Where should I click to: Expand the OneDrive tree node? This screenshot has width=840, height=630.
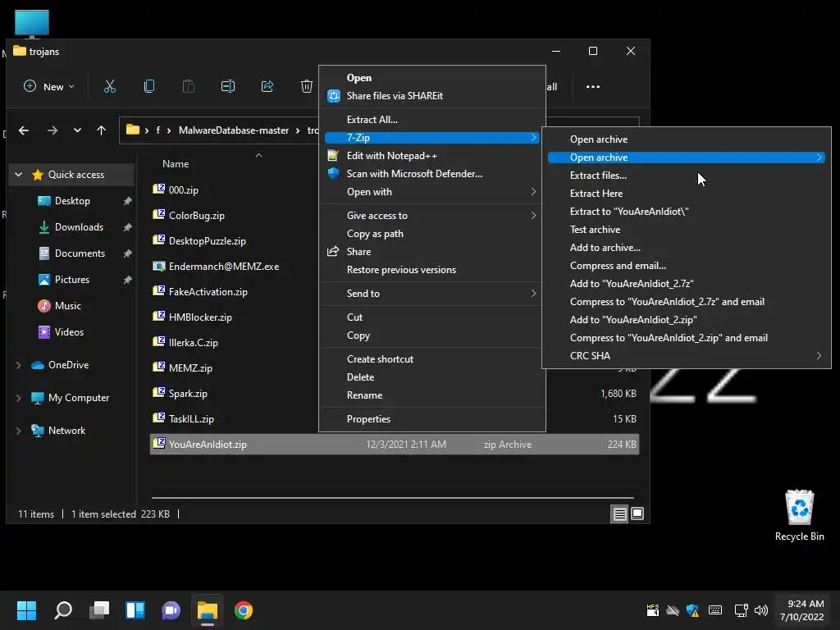point(19,365)
